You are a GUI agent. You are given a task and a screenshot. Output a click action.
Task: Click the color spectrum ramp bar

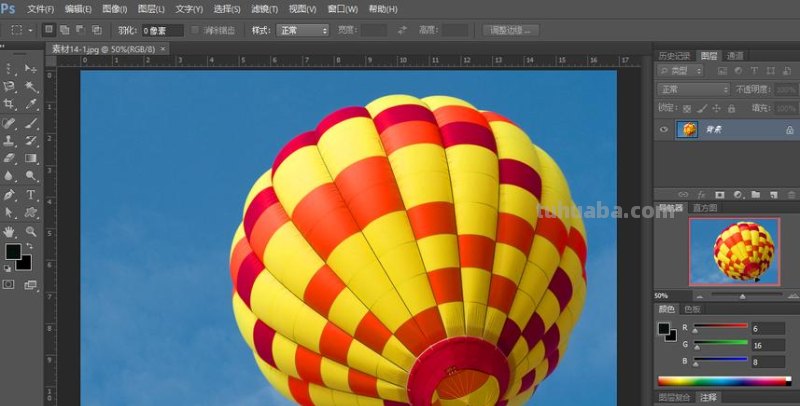click(x=722, y=381)
